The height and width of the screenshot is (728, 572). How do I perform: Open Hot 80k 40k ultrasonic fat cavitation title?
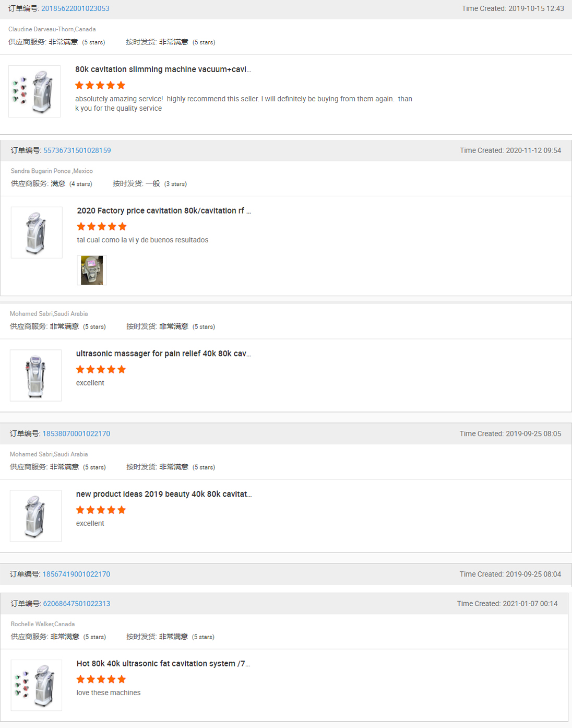pyautogui.click(x=163, y=664)
